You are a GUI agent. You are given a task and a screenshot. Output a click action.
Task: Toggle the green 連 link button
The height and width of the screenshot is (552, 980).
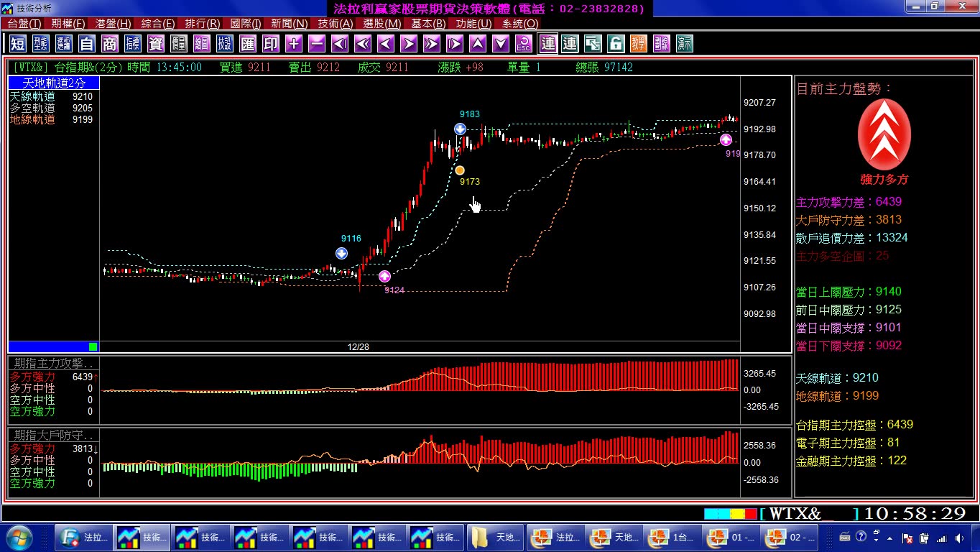coord(570,44)
